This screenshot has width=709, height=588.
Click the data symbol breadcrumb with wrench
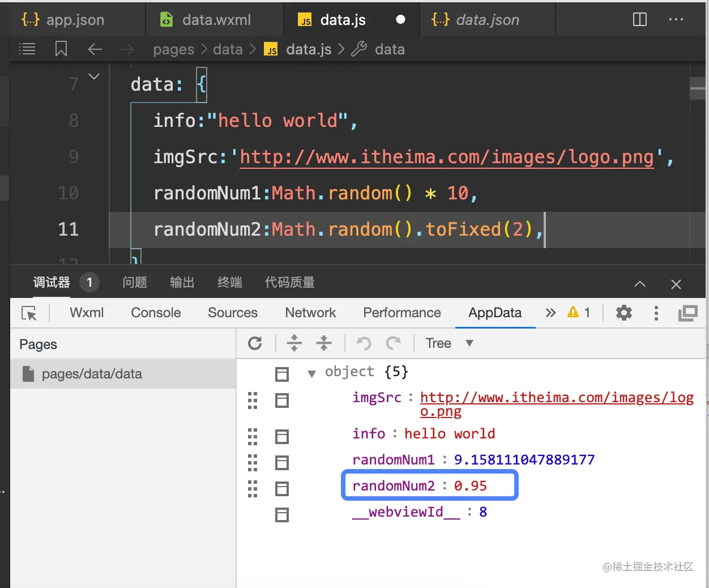pos(378,50)
